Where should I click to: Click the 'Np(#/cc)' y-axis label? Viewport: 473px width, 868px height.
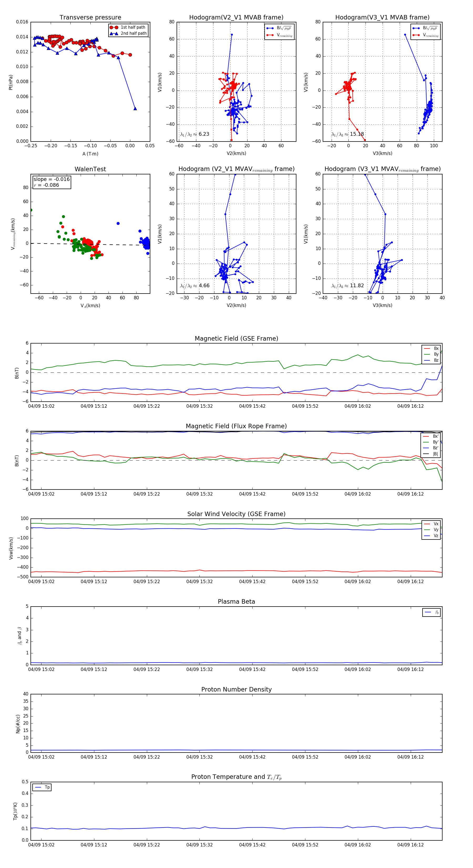pyautogui.click(x=18, y=724)
